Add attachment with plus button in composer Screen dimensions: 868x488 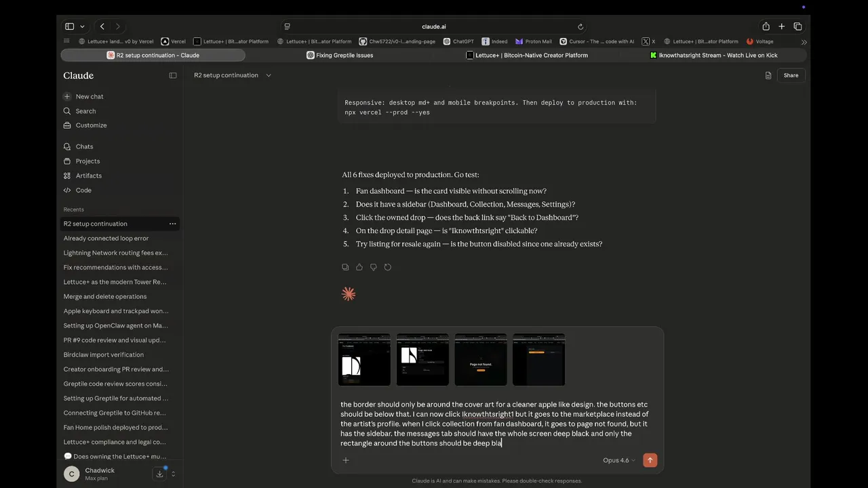pyautogui.click(x=346, y=460)
